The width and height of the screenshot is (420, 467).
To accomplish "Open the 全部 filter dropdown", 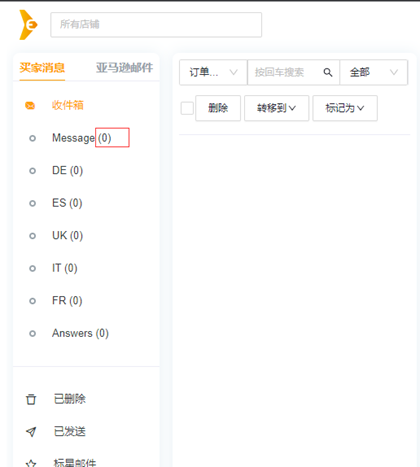I will coord(373,72).
